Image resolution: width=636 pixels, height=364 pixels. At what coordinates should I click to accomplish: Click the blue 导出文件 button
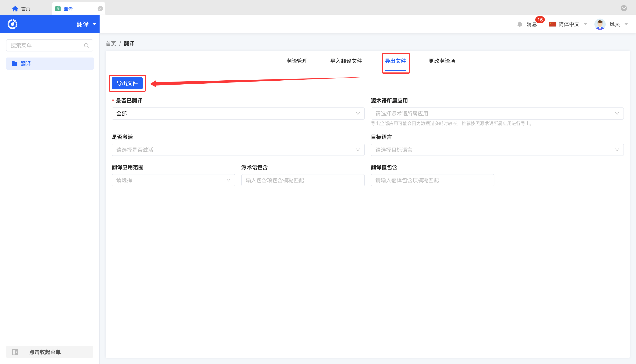[x=127, y=83]
